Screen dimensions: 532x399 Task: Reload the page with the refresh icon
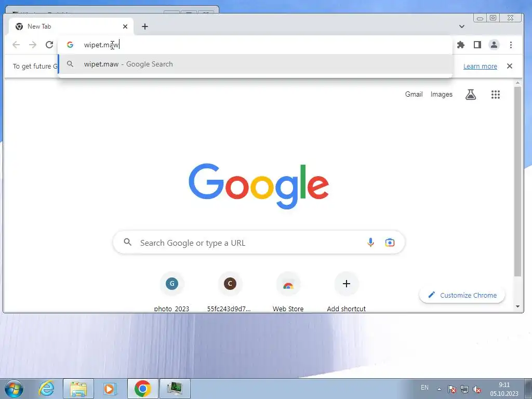pyautogui.click(x=49, y=45)
